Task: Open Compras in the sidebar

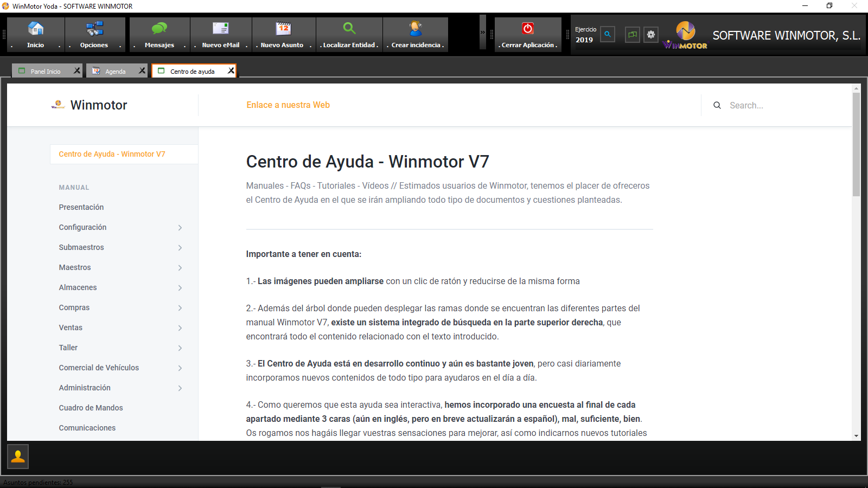Action: coord(74,307)
